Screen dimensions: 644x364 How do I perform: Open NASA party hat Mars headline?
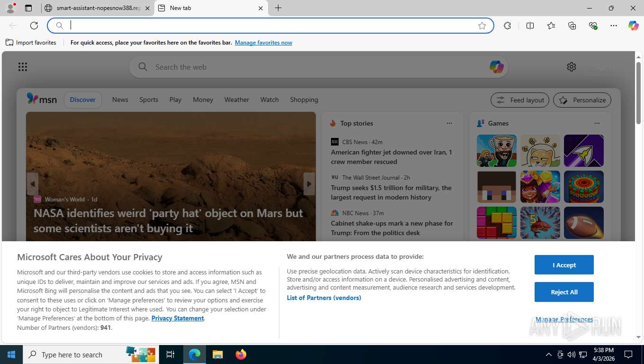tap(168, 220)
